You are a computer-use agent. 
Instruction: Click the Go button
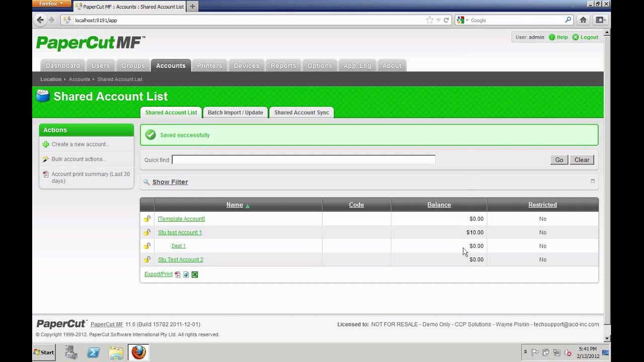pos(559,160)
